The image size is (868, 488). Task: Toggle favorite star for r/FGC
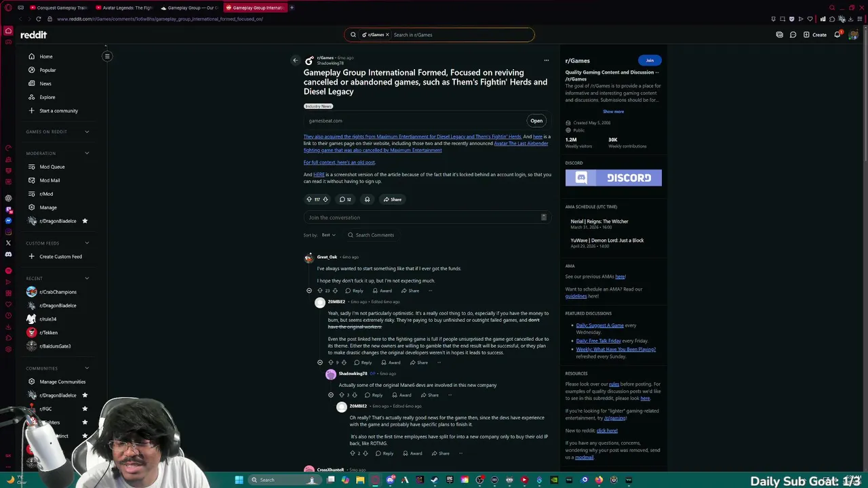pos(85,409)
